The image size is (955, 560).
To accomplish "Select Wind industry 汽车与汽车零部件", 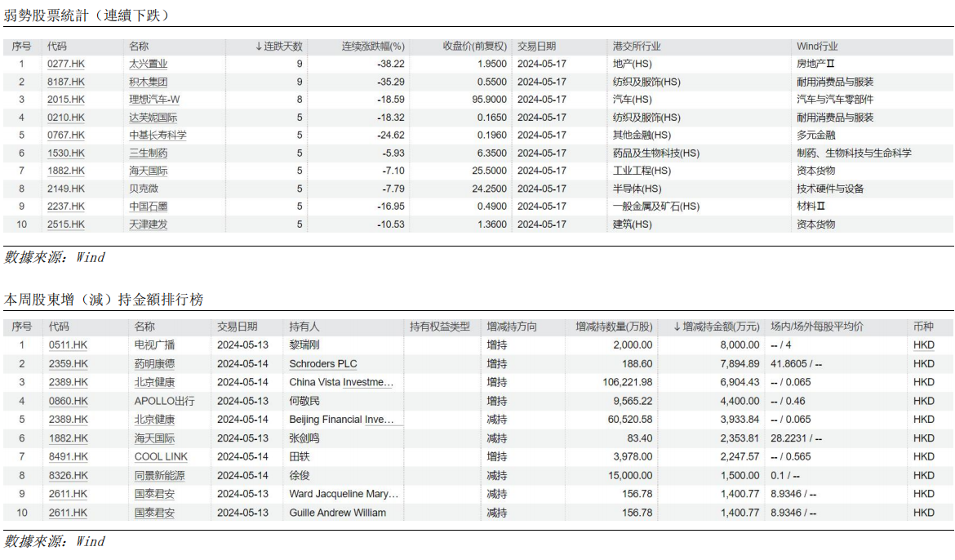I will [x=835, y=100].
